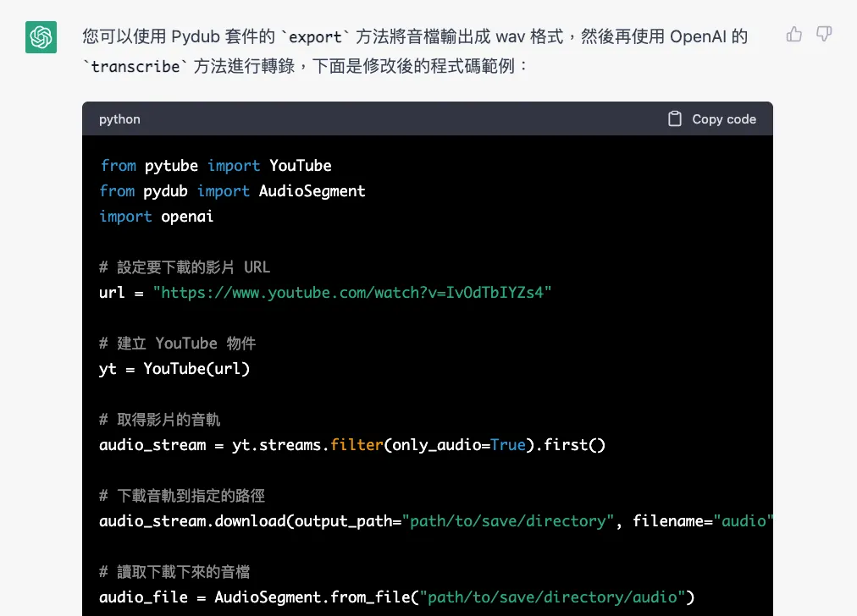This screenshot has width=857, height=616.
Task: Click the inline code word 'export'
Action: click(315, 37)
